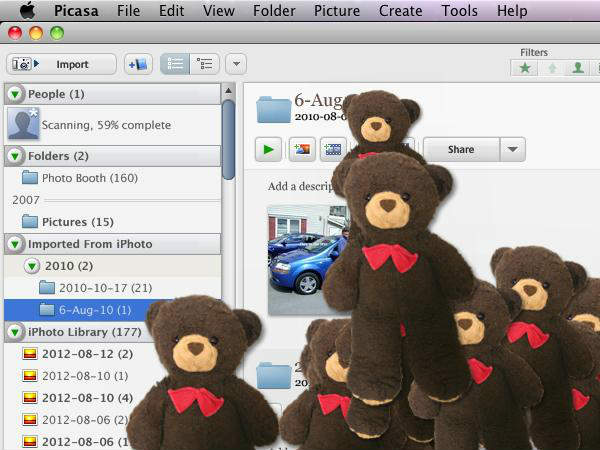Filter by starred photos
Screen dimensions: 600x450
coord(525,68)
